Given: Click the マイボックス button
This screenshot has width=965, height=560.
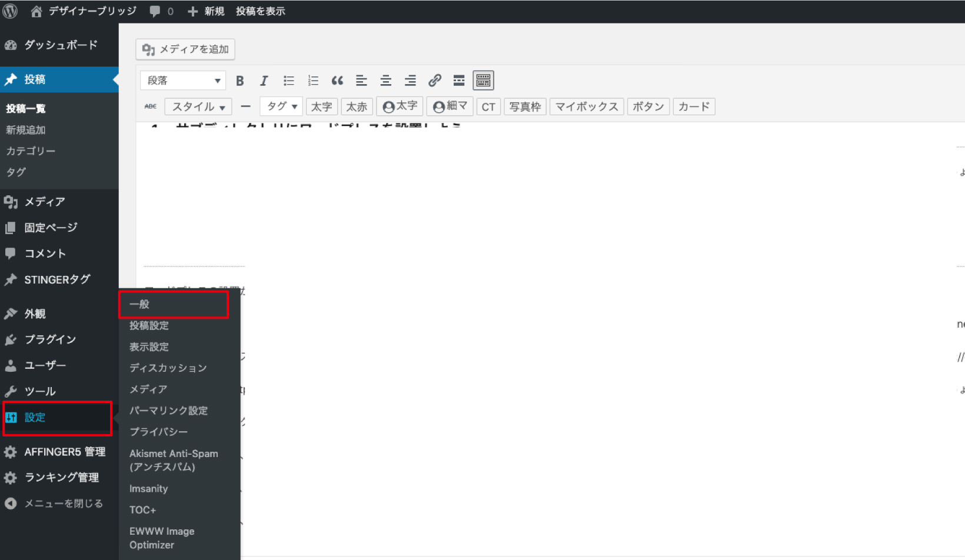Looking at the screenshot, I should (586, 106).
